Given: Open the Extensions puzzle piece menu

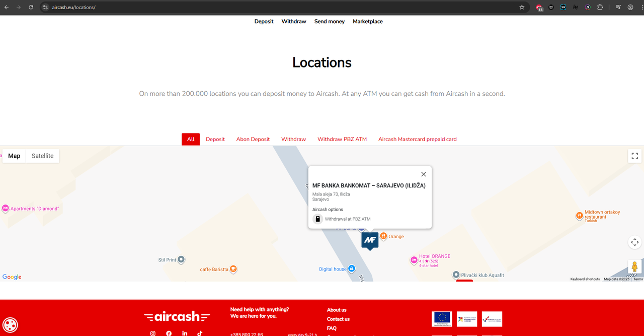Looking at the screenshot, I should 600,7.
